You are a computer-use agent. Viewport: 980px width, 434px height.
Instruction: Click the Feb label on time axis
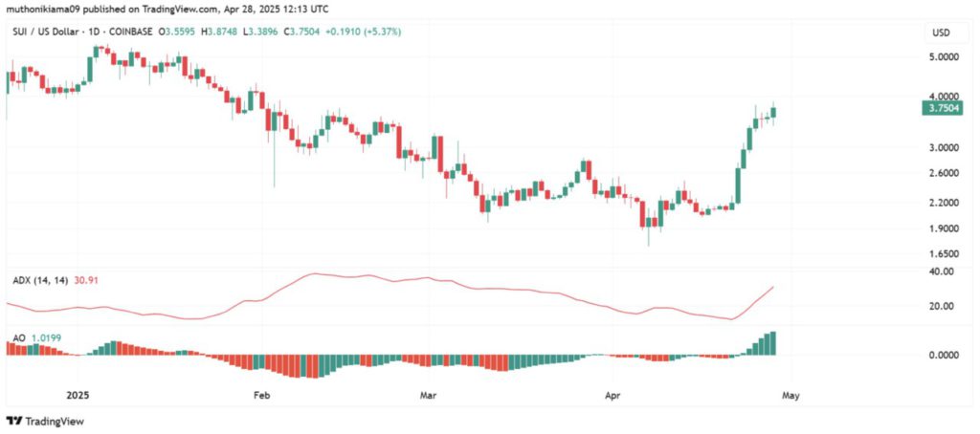point(261,395)
